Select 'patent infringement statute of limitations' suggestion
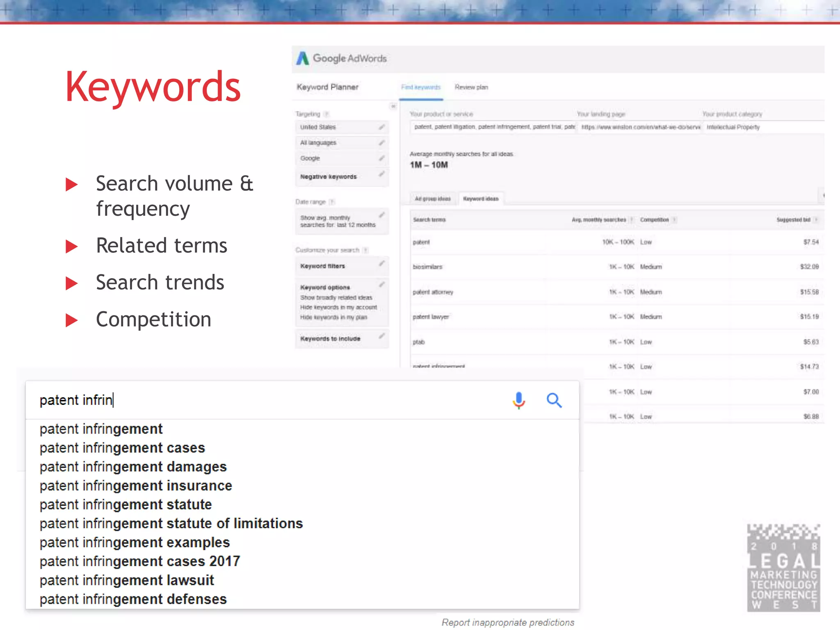The height and width of the screenshot is (630, 840). [171, 523]
